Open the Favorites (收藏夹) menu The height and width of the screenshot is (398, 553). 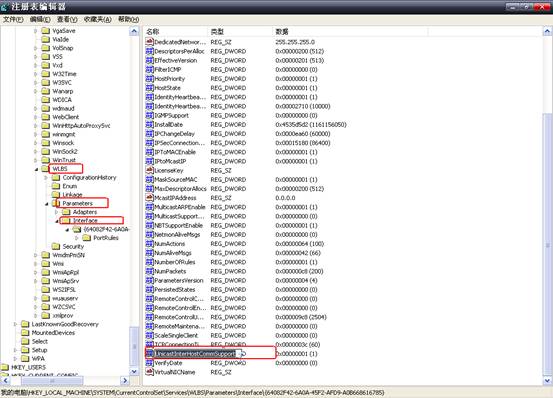tap(97, 19)
